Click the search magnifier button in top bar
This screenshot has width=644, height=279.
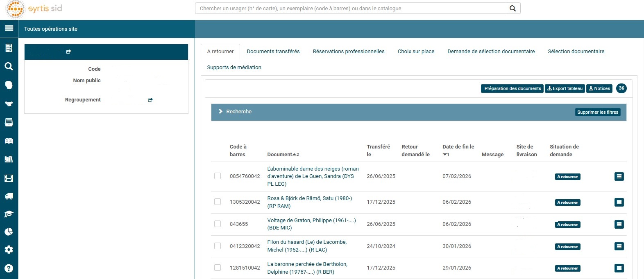(512, 8)
